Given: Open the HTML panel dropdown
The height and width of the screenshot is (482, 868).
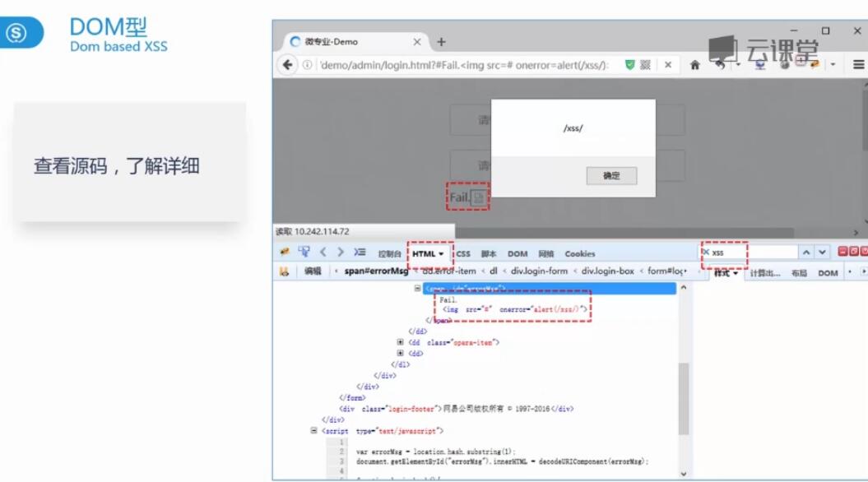Looking at the screenshot, I should point(429,253).
